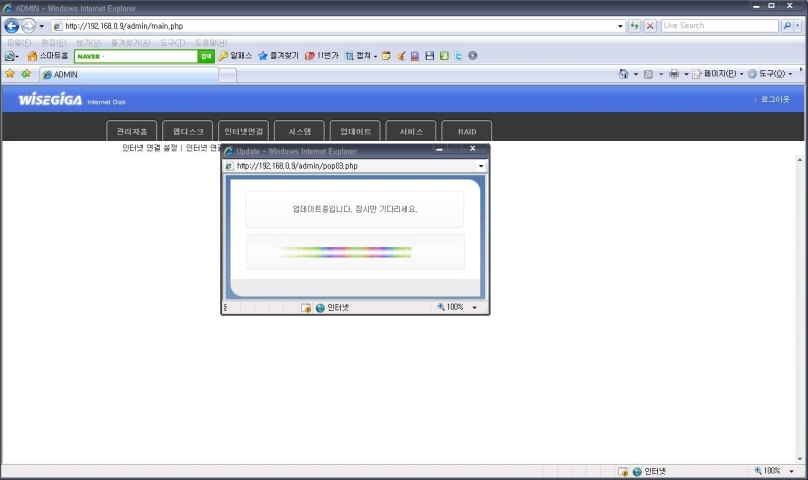
Task: Click the Stop loading X icon
Action: click(x=650, y=25)
